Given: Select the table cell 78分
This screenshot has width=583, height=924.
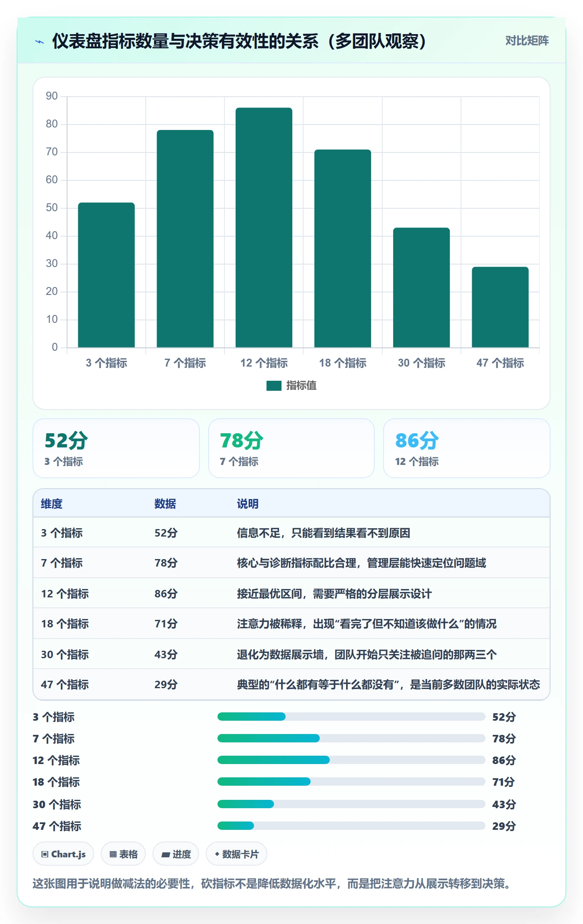Looking at the screenshot, I should tap(166, 563).
